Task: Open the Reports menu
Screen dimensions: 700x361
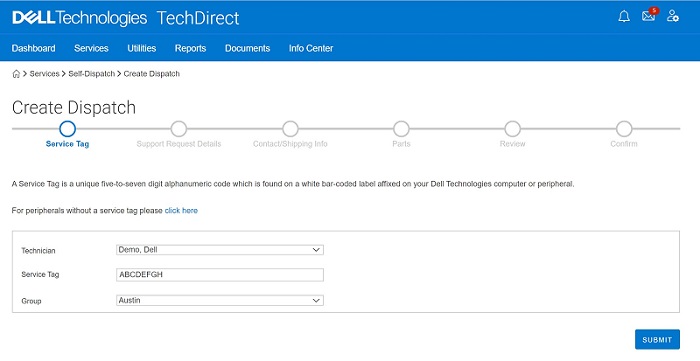Action: click(190, 48)
